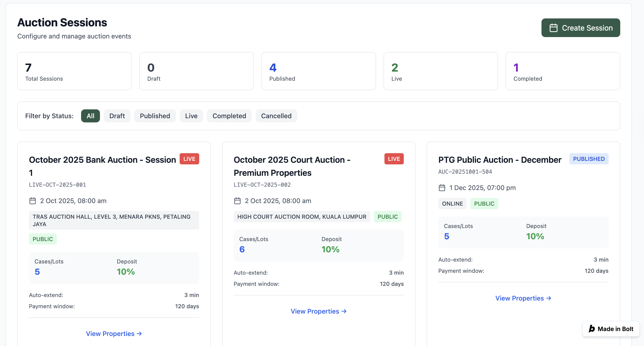Click the LIVE badge on Bank Auction card
This screenshot has height=346, width=644.
(189, 159)
